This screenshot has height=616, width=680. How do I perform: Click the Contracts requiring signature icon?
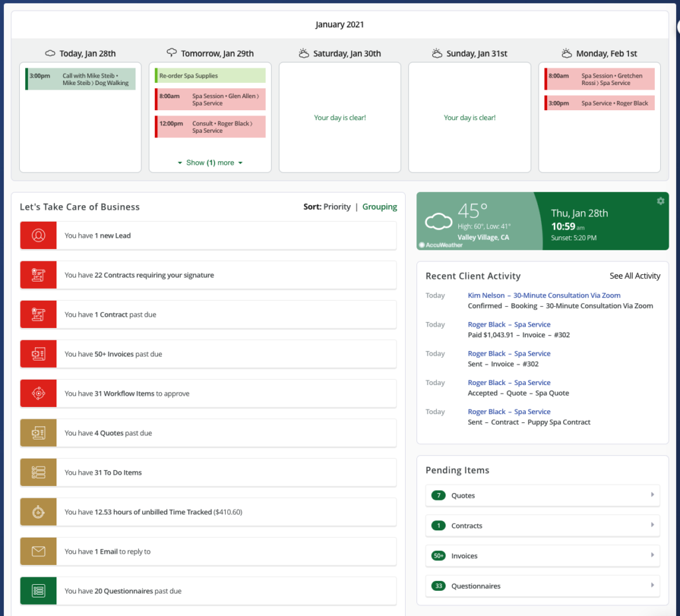[x=39, y=275]
